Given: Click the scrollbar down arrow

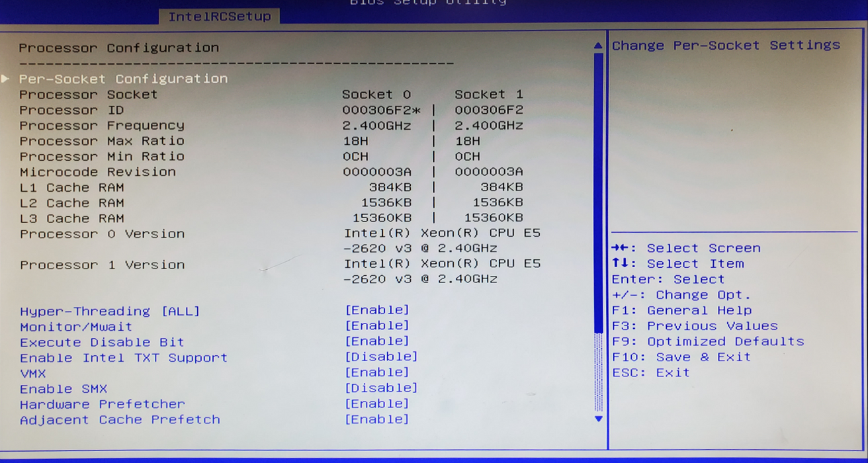Looking at the screenshot, I should pyautogui.click(x=599, y=419).
